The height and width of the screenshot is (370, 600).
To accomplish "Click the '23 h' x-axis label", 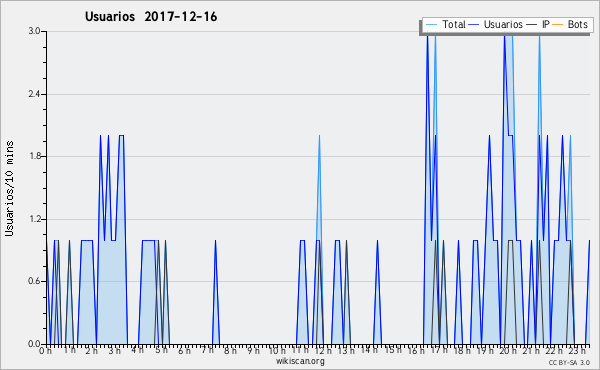I will [577, 351].
